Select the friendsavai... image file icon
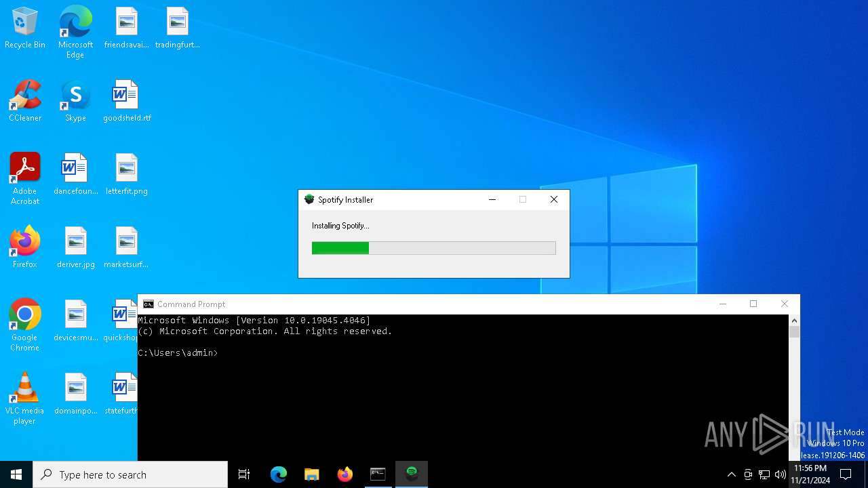Screen dimensions: 868x488 point(126,28)
